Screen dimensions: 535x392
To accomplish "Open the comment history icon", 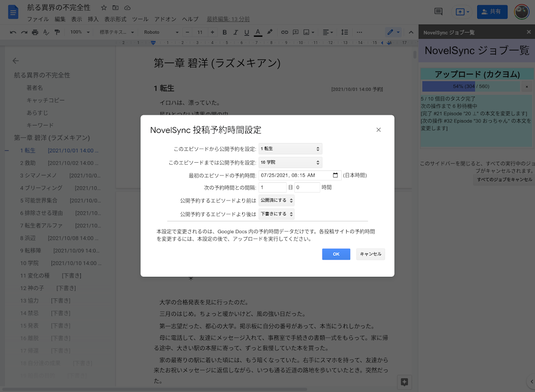I will coord(438,12).
